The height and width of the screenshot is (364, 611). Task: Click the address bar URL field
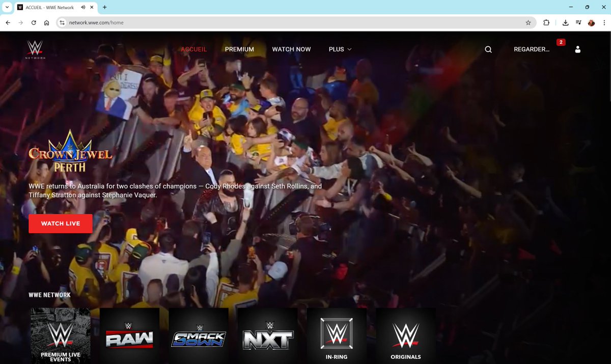[x=295, y=22]
